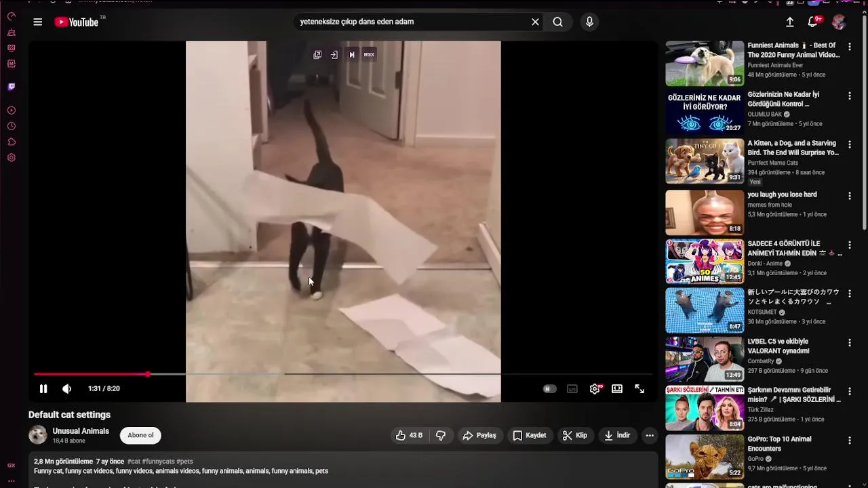Viewport: 868px width, 488px height.
Task: Dislike the video
Action: click(x=441, y=435)
